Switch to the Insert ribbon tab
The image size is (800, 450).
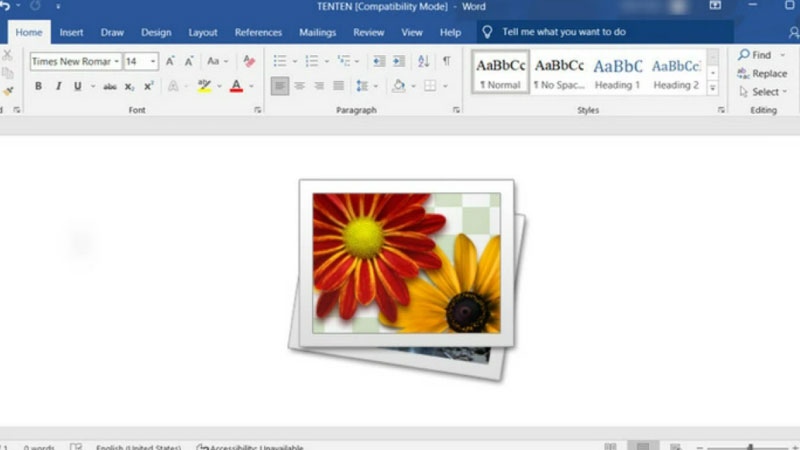(71, 32)
